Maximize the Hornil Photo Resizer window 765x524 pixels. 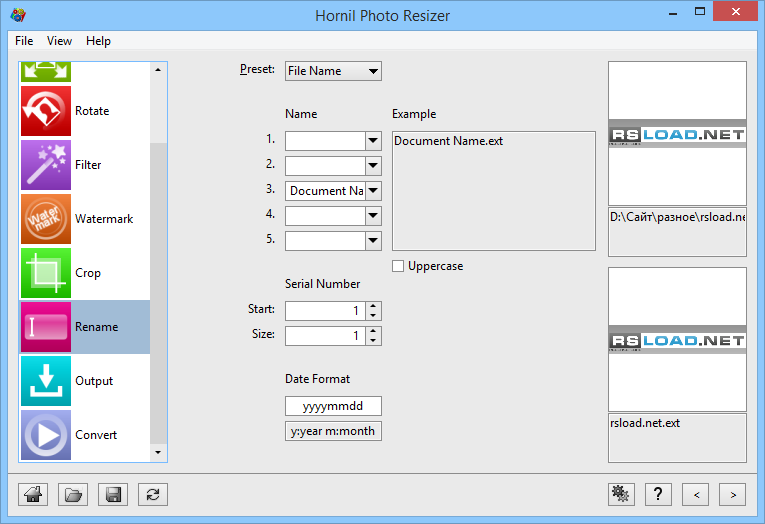(x=700, y=12)
